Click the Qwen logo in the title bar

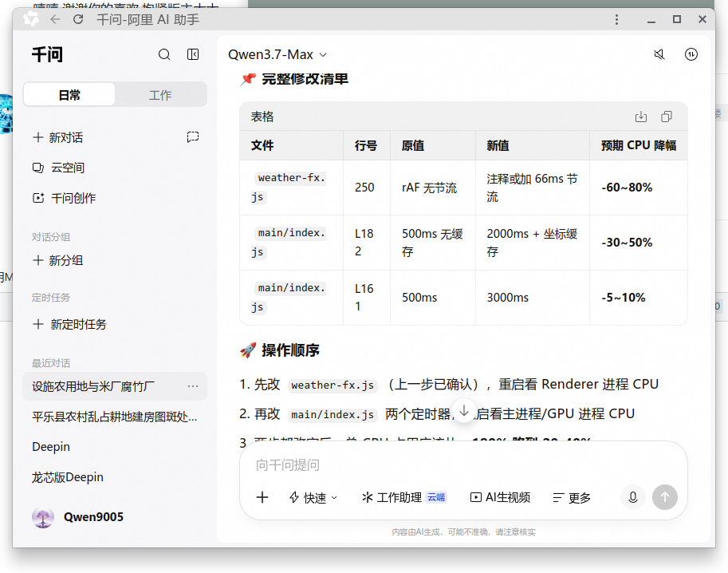click(31, 19)
